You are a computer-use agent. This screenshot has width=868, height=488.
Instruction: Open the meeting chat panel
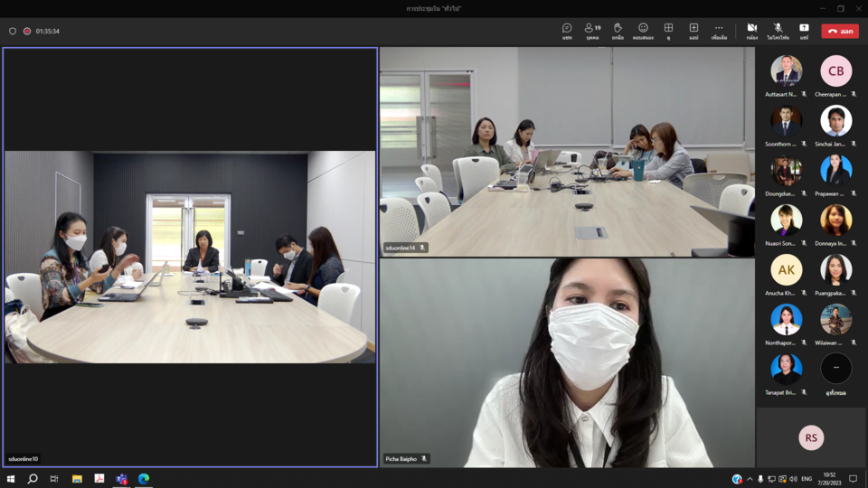click(567, 31)
